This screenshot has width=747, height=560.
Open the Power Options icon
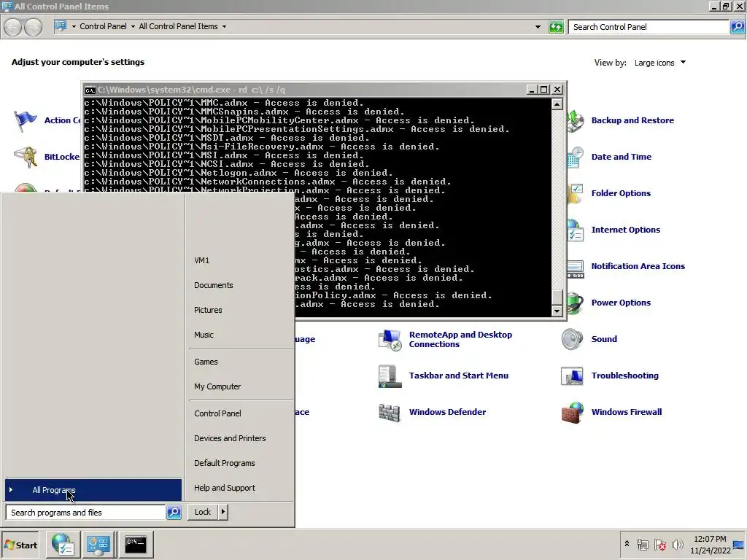(x=576, y=303)
